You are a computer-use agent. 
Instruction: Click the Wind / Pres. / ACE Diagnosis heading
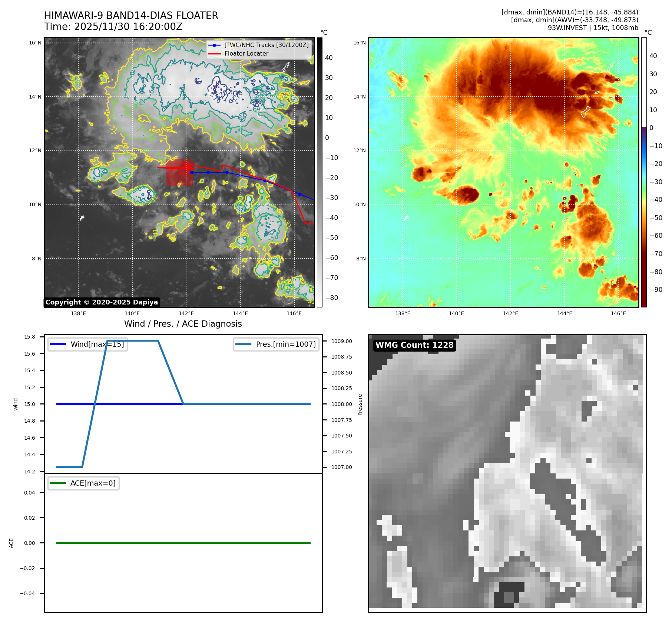[183, 324]
